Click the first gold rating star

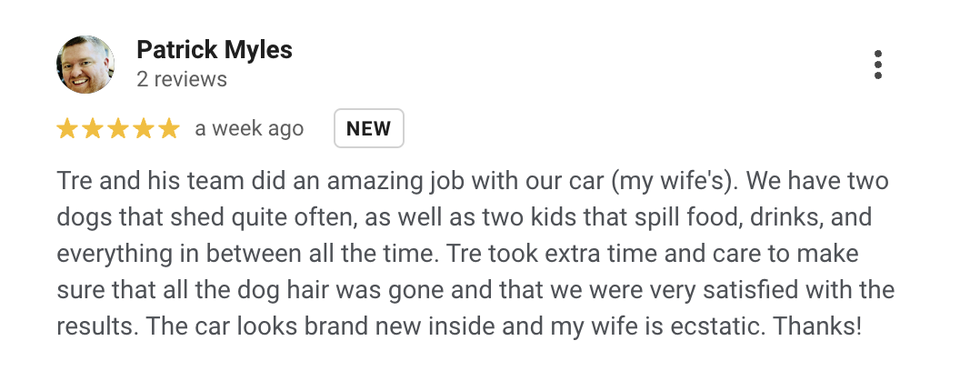[x=67, y=129]
